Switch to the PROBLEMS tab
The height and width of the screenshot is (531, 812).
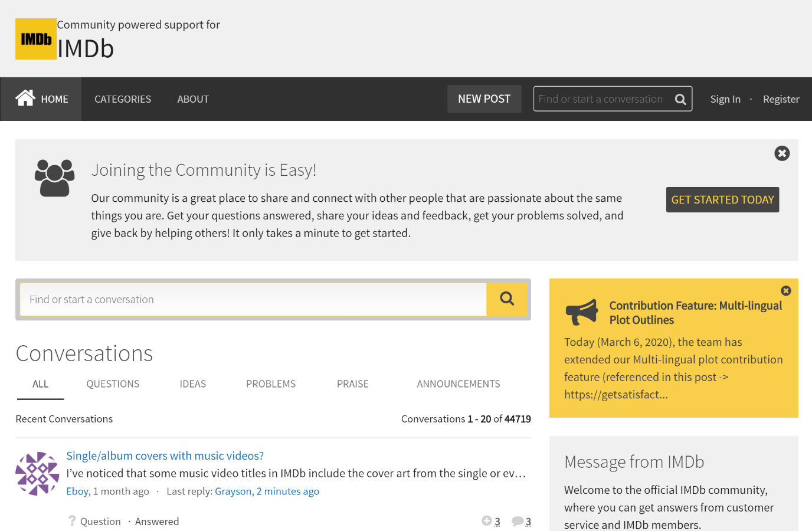coord(271,384)
